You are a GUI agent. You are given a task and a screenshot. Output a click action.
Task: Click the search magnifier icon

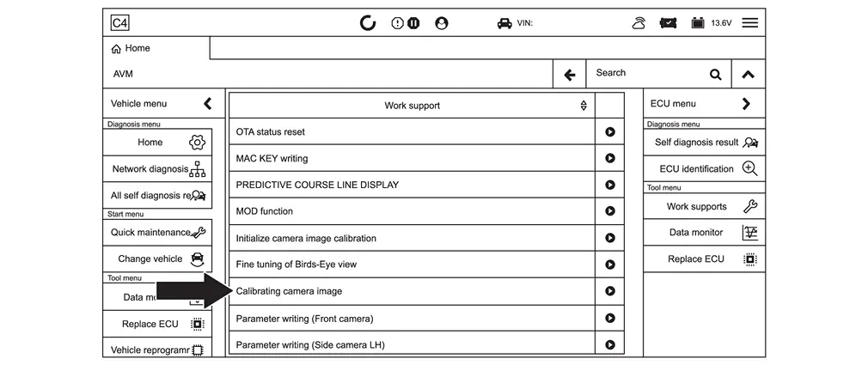(x=715, y=75)
